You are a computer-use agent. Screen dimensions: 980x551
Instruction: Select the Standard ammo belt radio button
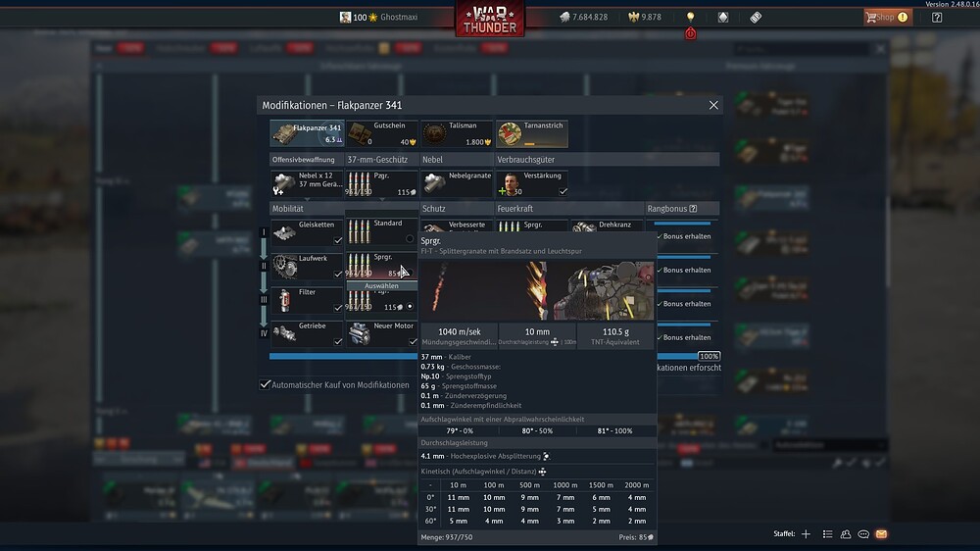tap(410, 238)
